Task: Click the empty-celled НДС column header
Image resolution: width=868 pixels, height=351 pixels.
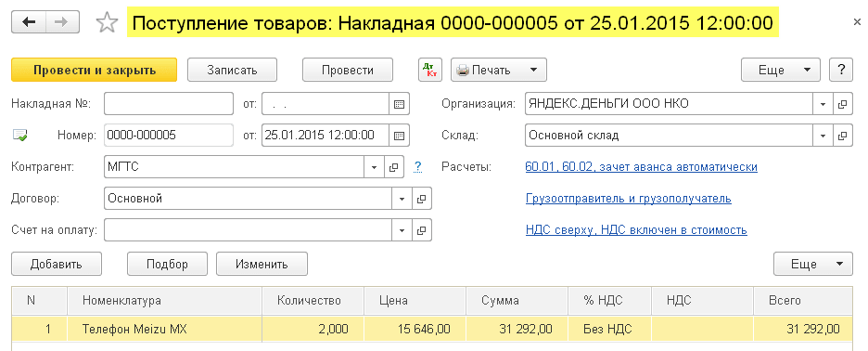Action: point(703,301)
